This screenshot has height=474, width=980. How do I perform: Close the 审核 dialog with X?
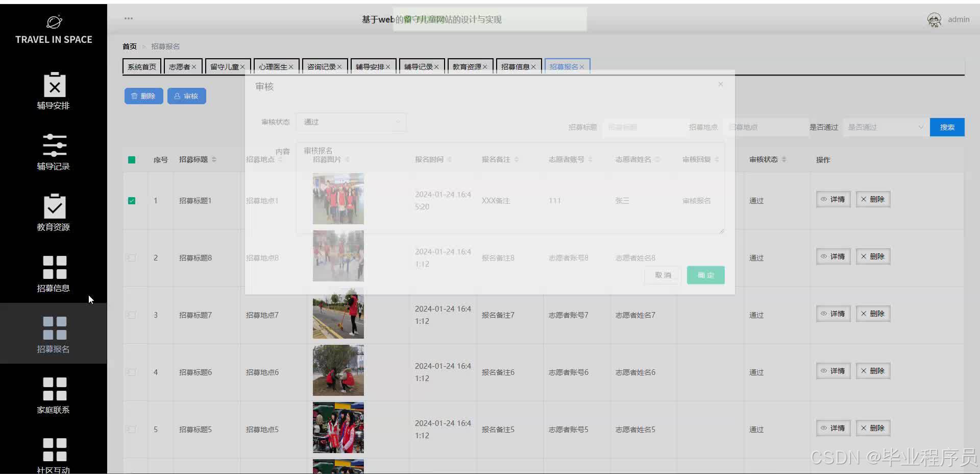coord(721,84)
